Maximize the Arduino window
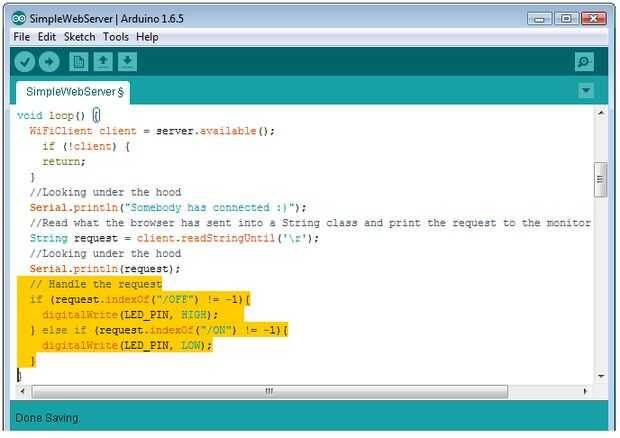Viewport: 620px width, 438px height. tap(566, 19)
